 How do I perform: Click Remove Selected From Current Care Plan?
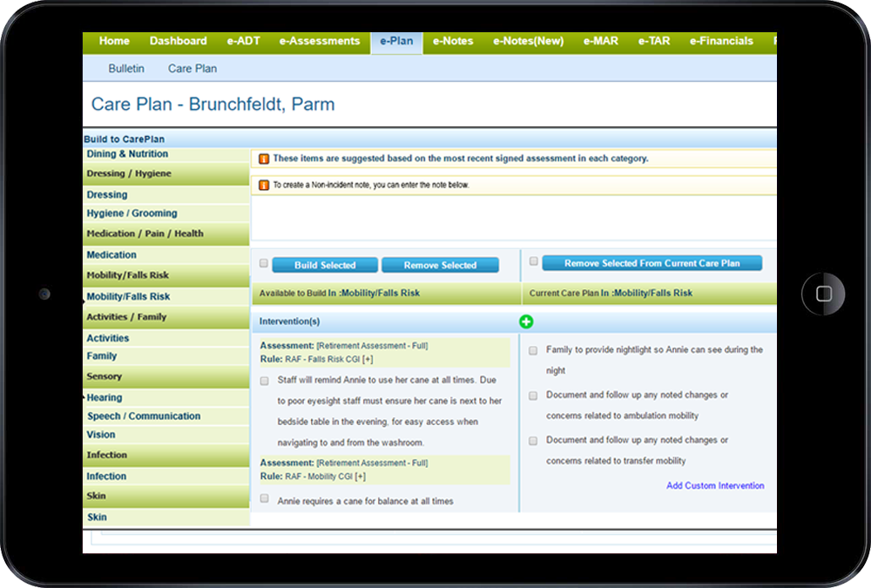(652, 261)
